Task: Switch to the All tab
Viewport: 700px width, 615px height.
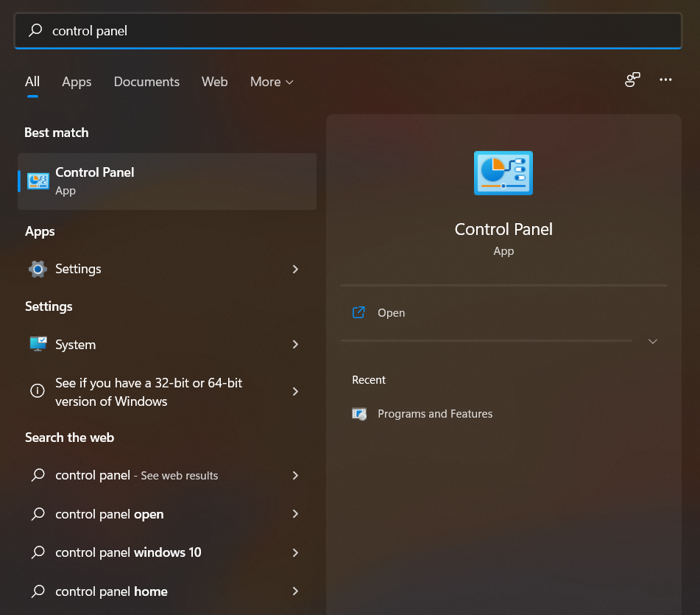Action: 32,82
